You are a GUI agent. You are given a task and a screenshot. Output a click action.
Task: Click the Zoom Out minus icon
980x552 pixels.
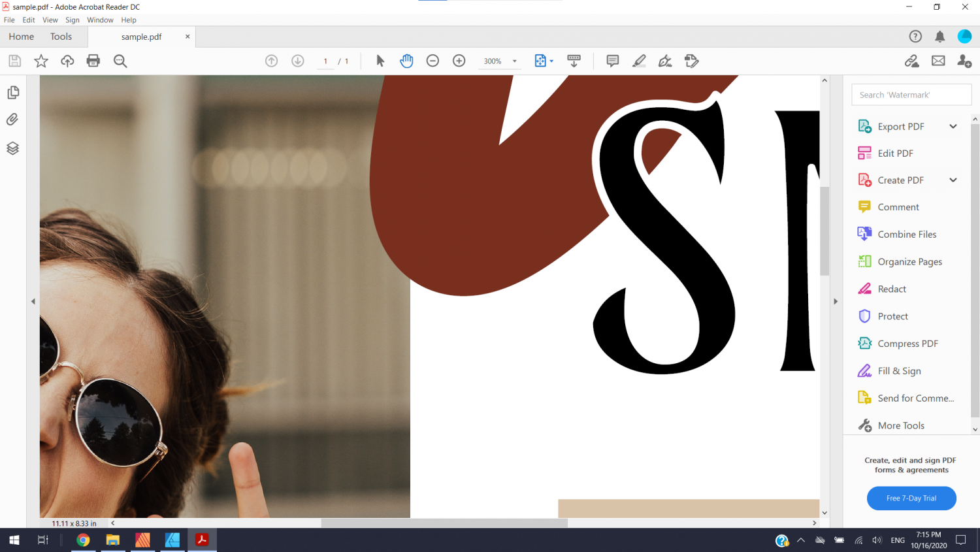pyautogui.click(x=433, y=61)
